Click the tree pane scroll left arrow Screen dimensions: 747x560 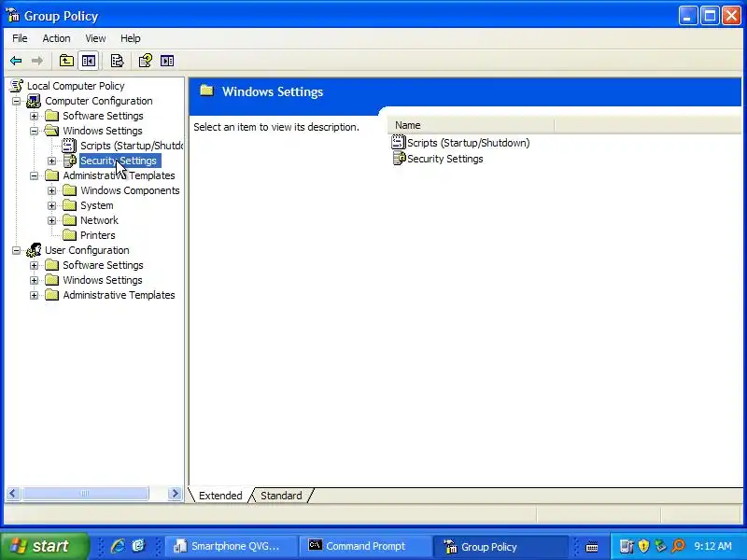(x=13, y=494)
